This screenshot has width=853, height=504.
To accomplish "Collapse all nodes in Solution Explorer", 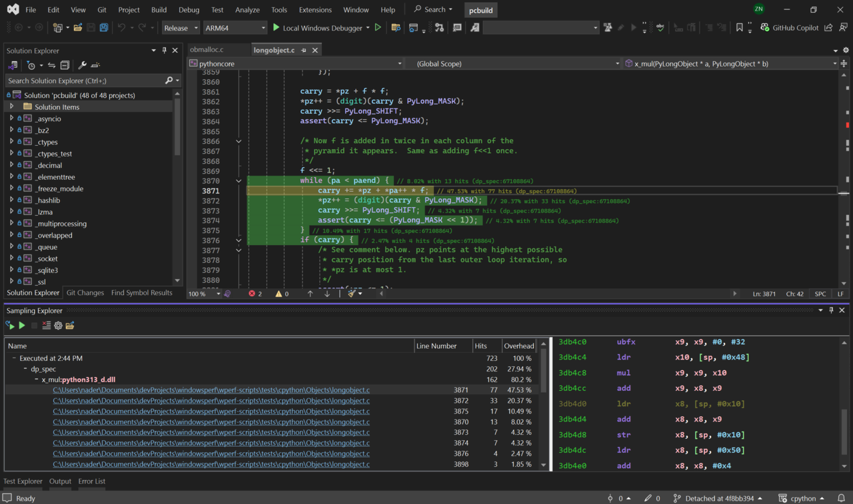I will 65,65.
